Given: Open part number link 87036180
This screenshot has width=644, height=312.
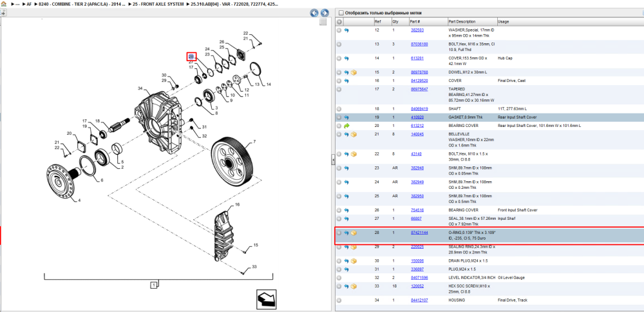Looking at the screenshot, I should [x=420, y=44].
